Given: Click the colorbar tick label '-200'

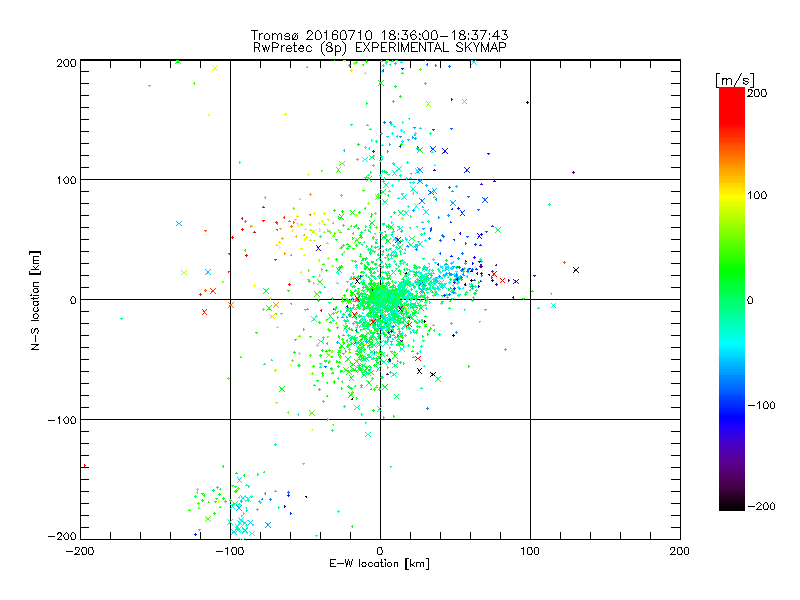Looking at the screenshot, I should 761,506.
